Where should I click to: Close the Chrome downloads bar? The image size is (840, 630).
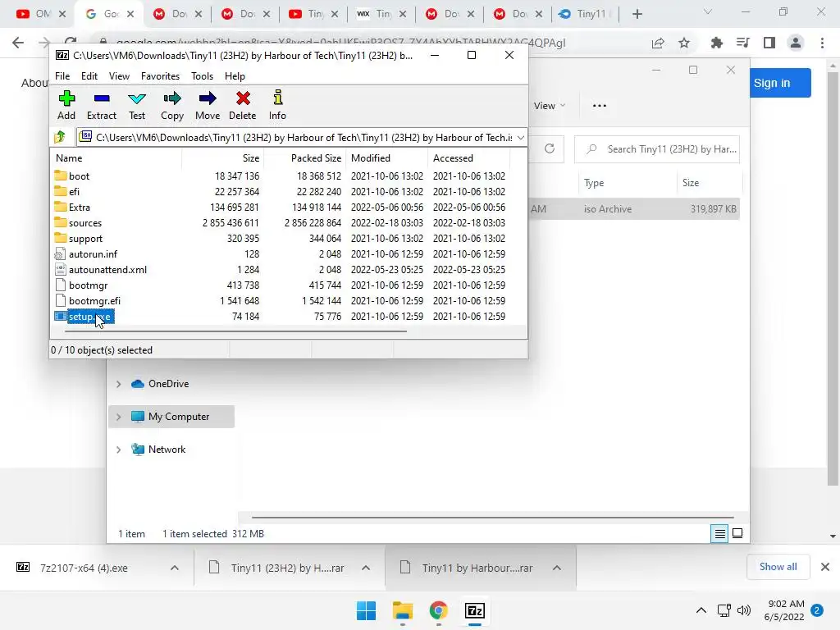(825, 567)
